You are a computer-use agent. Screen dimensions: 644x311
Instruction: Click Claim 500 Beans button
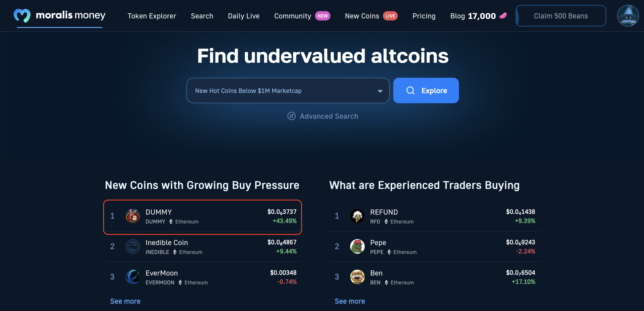click(x=561, y=15)
